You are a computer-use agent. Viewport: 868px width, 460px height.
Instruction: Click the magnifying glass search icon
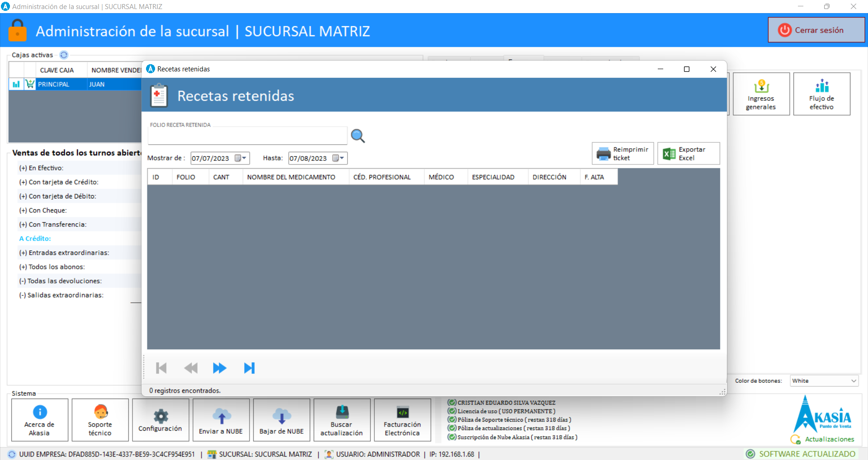point(358,136)
